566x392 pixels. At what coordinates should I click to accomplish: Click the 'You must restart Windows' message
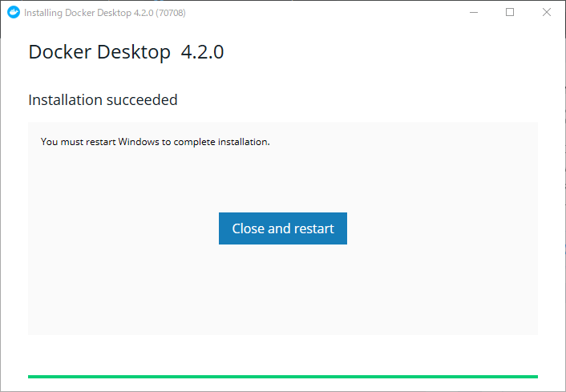point(156,142)
